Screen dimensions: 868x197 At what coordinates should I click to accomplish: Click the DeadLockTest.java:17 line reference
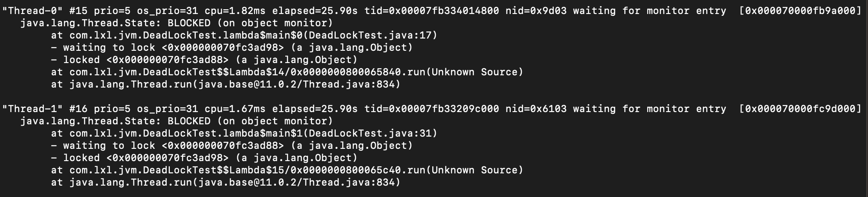(x=370, y=35)
